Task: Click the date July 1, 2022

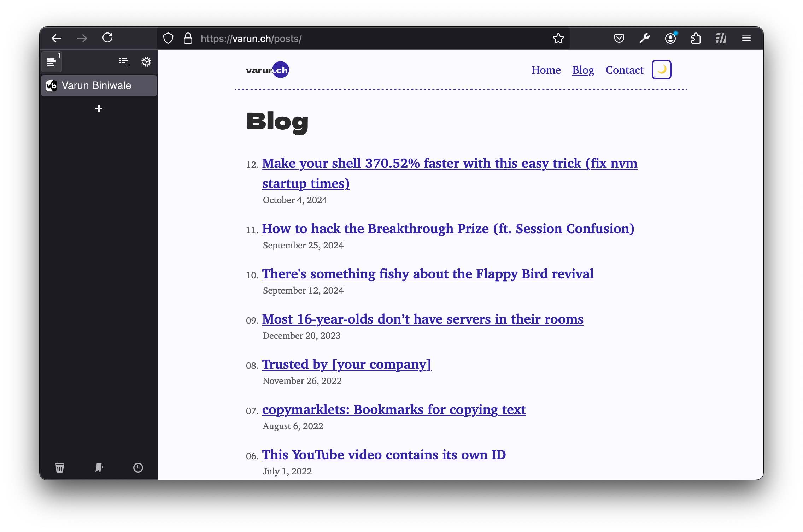Action: point(287,471)
